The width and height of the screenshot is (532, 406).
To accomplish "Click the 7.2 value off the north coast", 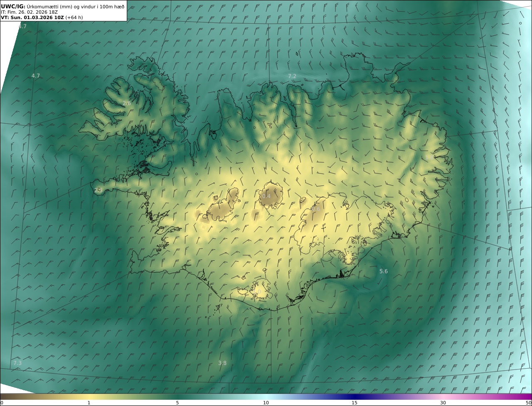I will [x=292, y=76].
